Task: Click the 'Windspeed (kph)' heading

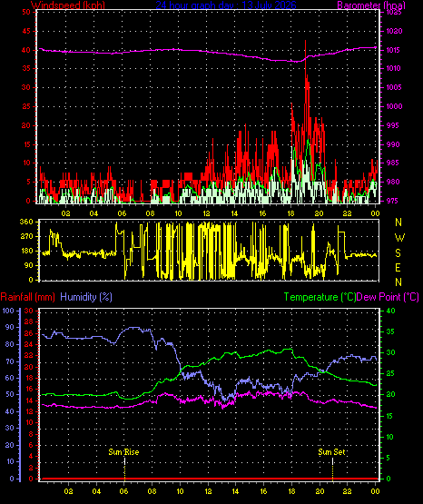Action: pos(68,5)
